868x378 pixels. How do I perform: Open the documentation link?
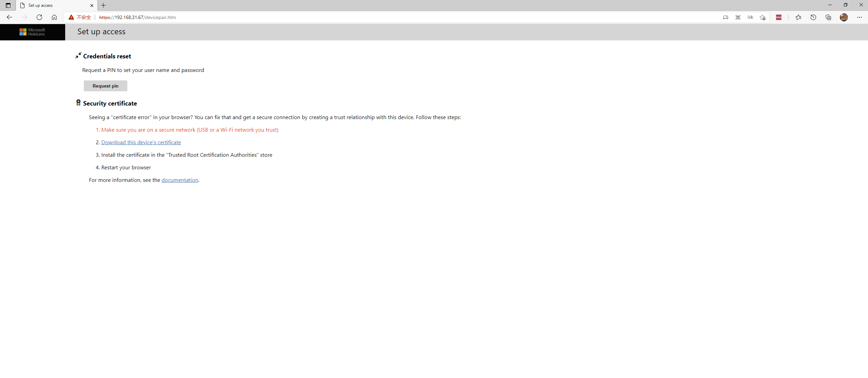(x=180, y=180)
